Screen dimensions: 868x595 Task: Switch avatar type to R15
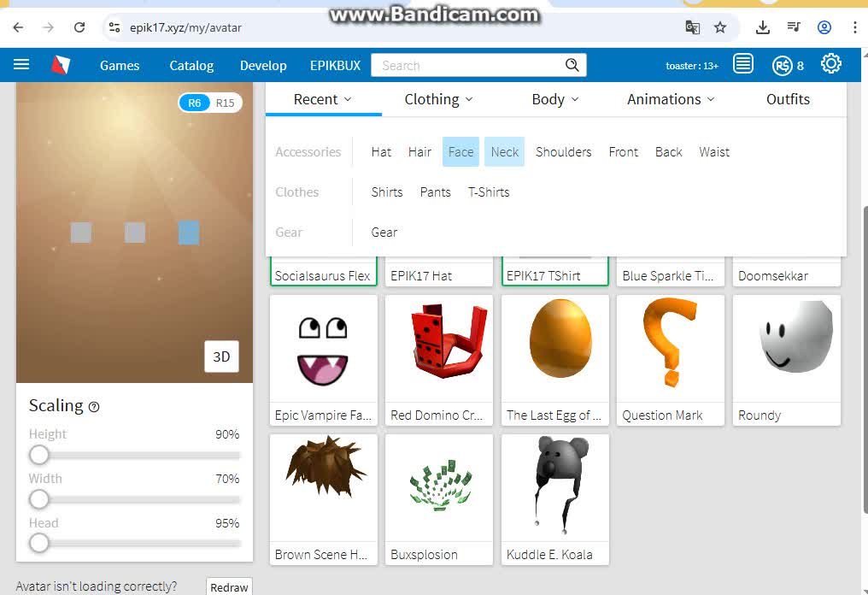point(225,103)
